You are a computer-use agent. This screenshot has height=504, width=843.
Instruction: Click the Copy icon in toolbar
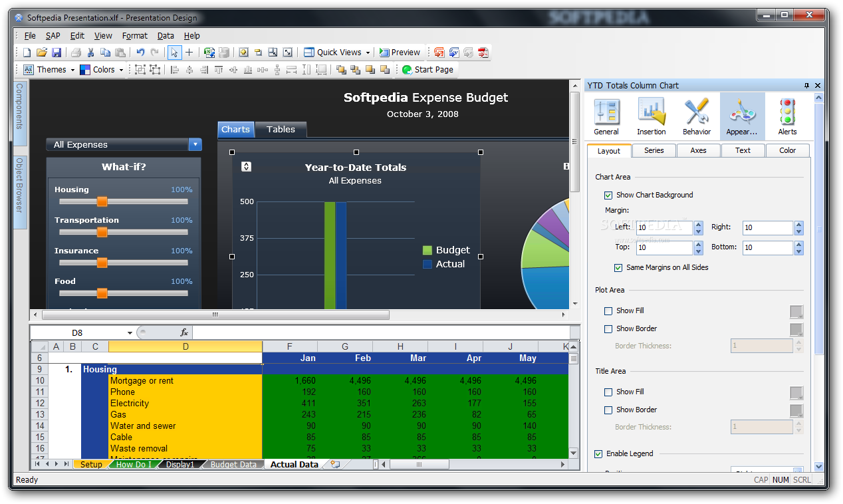click(x=105, y=53)
